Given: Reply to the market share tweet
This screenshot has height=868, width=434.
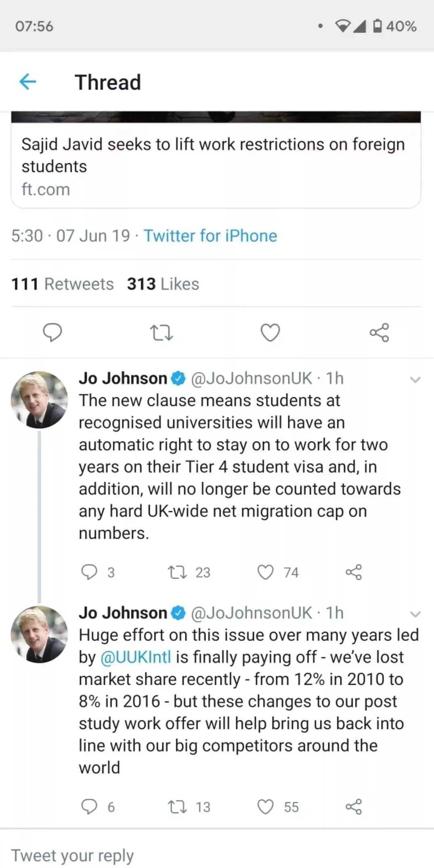Looking at the screenshot, I should pos(89,807).
